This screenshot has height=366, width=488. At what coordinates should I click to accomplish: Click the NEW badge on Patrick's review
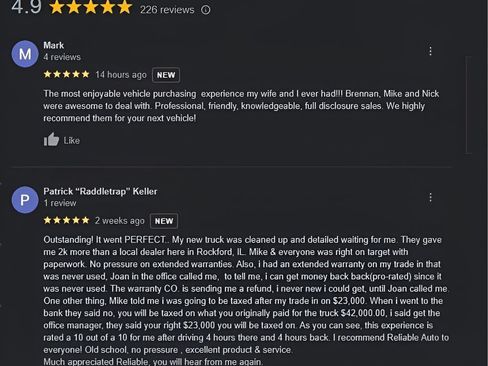click(x=164, y=221)
